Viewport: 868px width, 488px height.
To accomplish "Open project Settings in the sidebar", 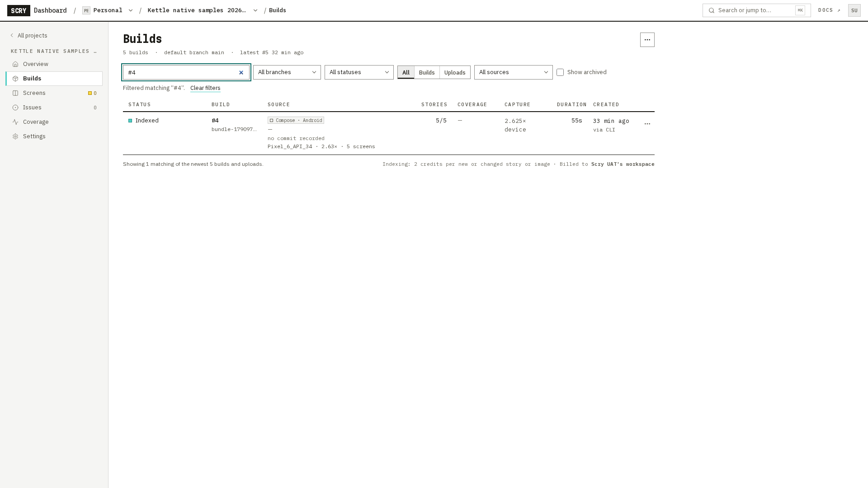I will point(54,136).
